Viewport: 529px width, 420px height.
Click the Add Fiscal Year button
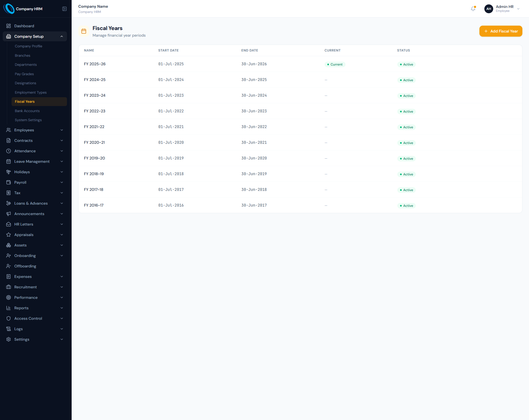(x=501, y=31)
